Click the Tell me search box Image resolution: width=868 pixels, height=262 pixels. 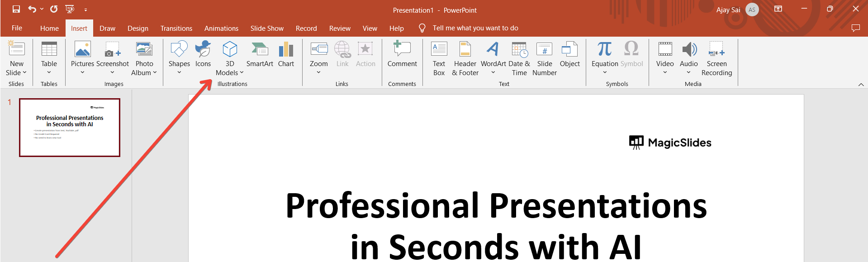pyautogui.click(x=475, y=28)
